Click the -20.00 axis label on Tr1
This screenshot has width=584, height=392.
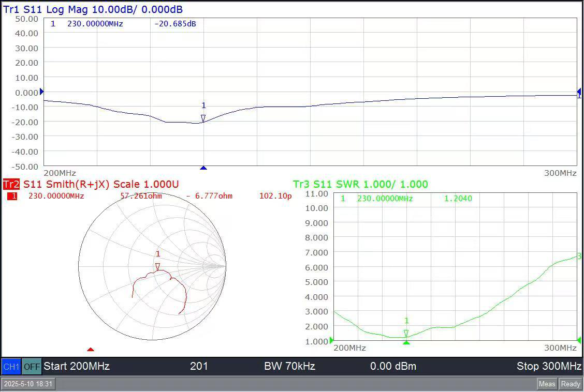pyautogui.click(x=25, y=122)
